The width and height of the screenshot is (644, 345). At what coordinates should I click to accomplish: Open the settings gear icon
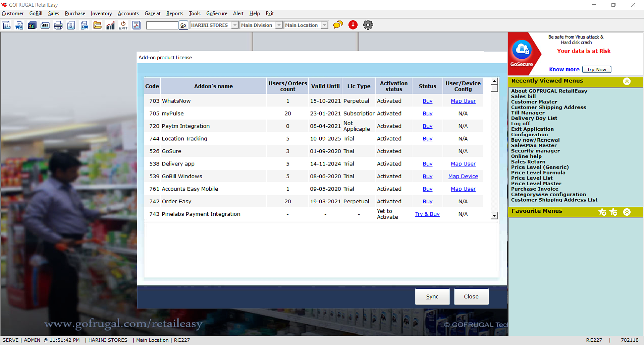368,25
